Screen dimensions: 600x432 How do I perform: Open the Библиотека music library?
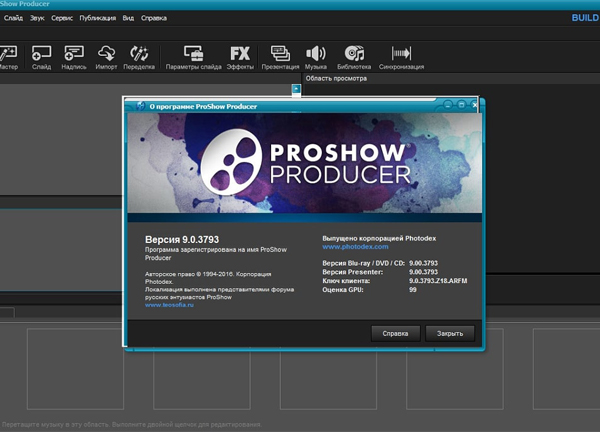(354, 56)
